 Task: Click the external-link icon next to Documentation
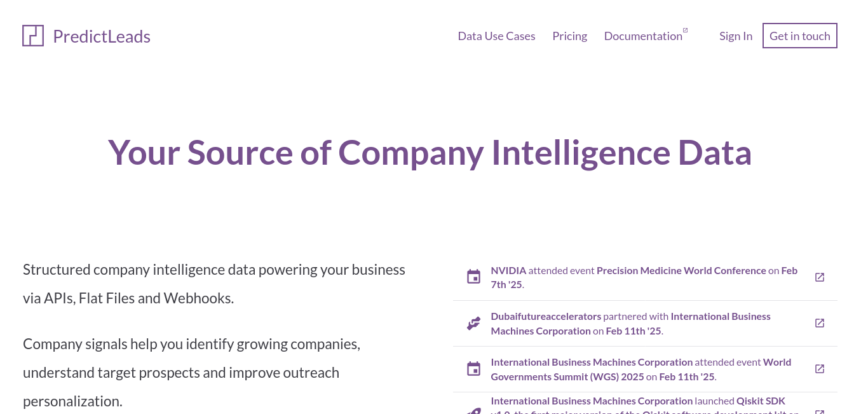[x=685, y=30]
